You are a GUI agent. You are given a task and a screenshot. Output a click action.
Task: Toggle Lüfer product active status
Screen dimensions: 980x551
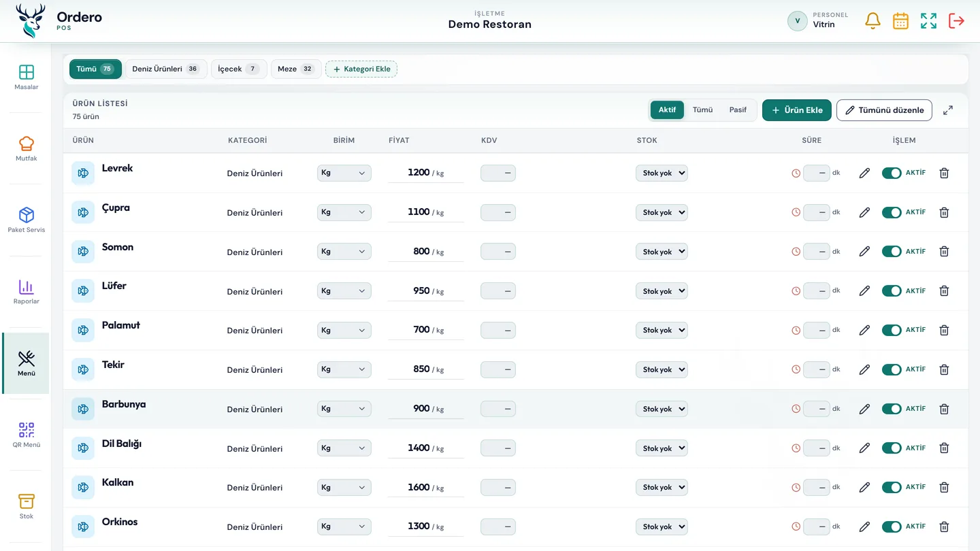pyautogui.click(x=892, y=291)
